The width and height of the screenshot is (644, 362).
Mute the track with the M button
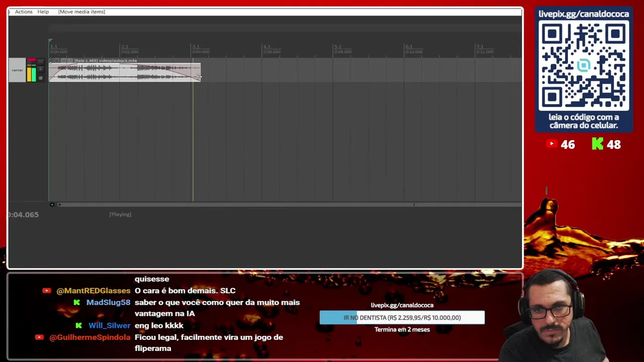point(40,62)
